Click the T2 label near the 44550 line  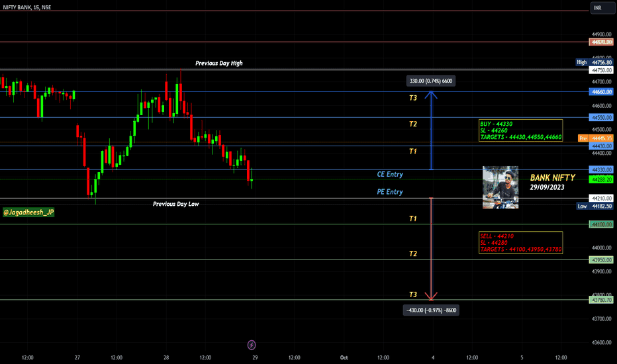[413, 124]
